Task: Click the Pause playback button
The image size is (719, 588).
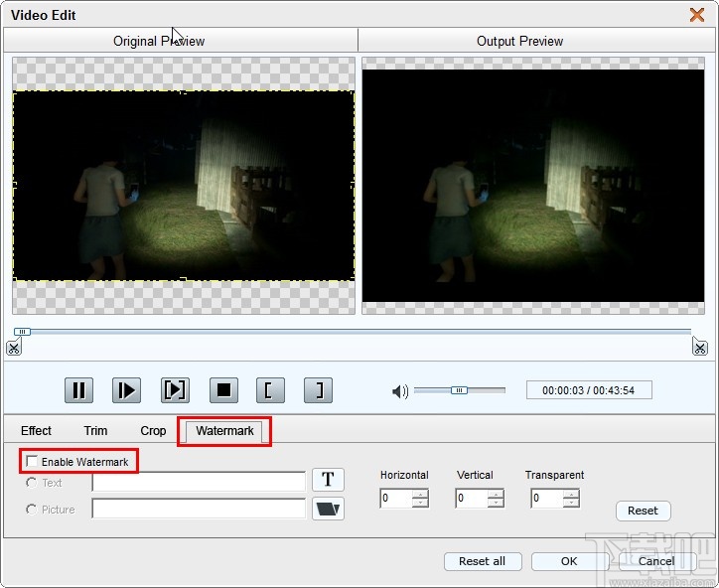Action: point(79,390)
